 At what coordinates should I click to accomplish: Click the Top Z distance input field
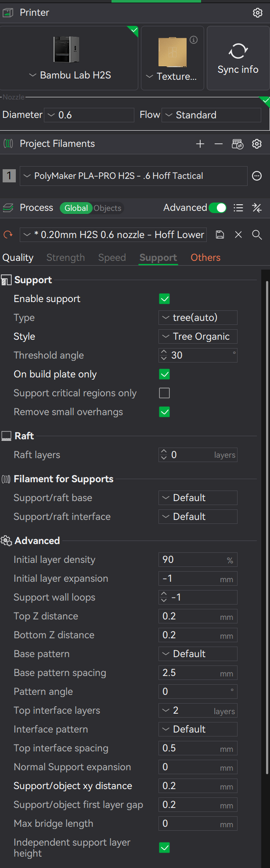pyautogui.click(x=198, y=616)
